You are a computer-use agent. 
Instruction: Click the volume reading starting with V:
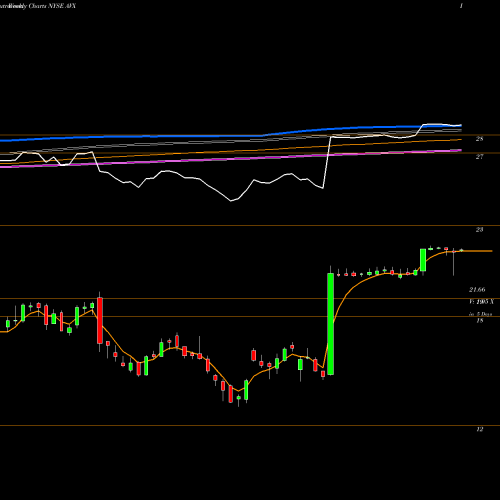(481, 302)
